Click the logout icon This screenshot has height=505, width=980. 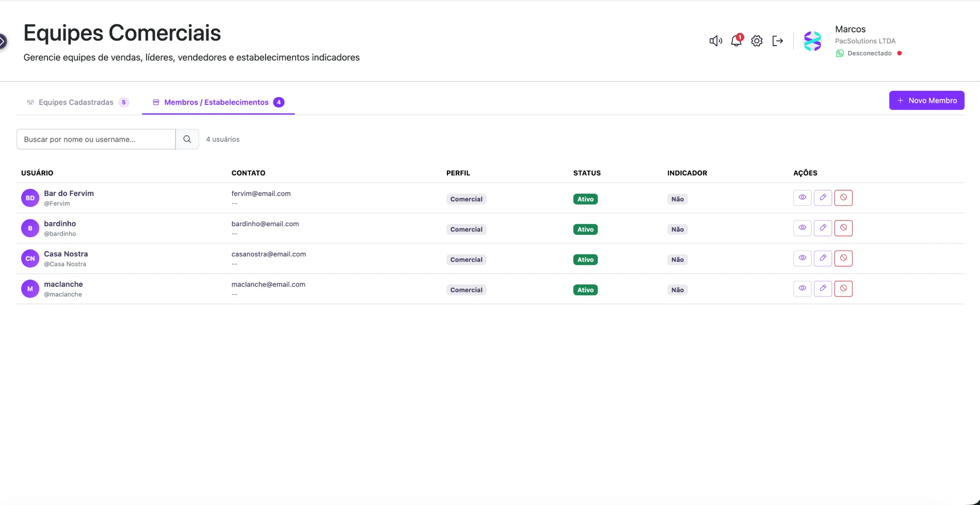tap(778, 41)
